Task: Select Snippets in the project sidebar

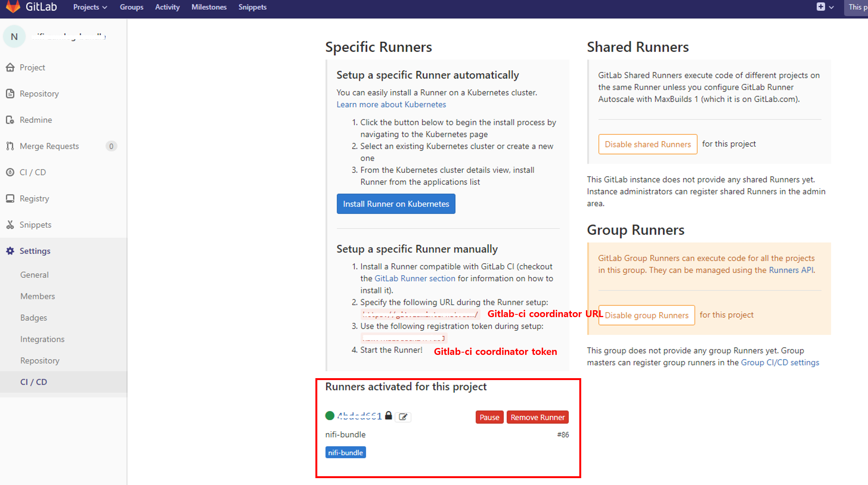Action: click(x=35, y=224)
